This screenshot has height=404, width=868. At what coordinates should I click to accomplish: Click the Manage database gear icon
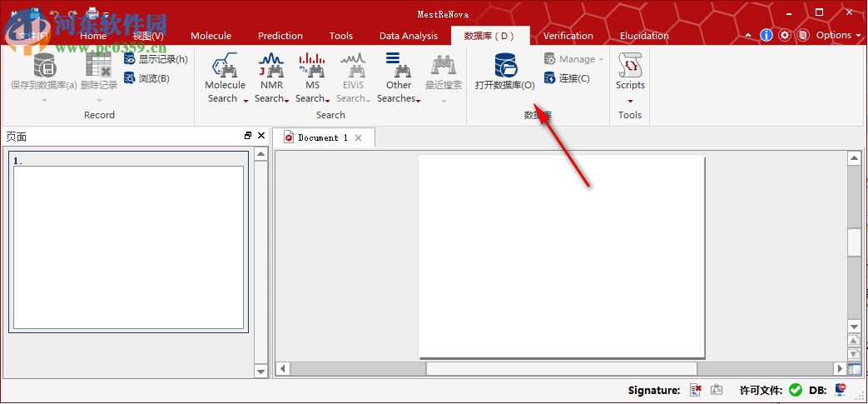550,59
